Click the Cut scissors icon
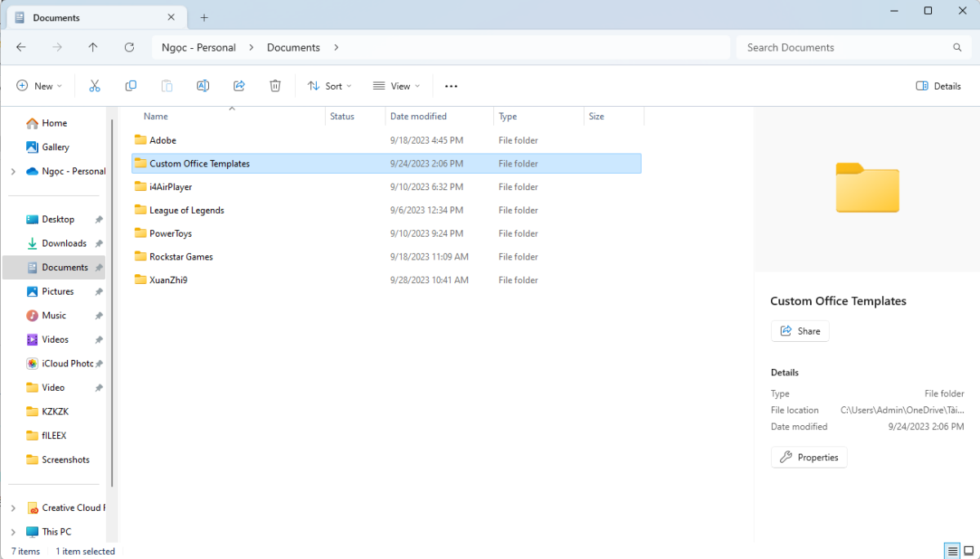The width and height of the screenshot is (980, 559). coord(94,86)
